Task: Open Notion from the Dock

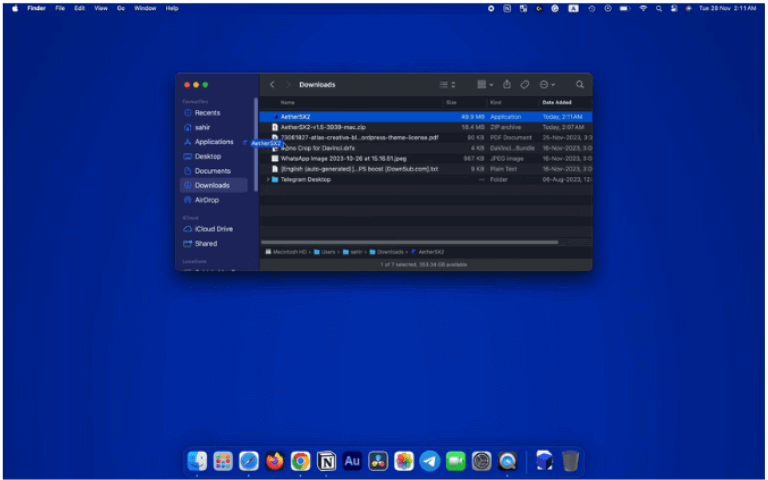Action: (326, 461)
